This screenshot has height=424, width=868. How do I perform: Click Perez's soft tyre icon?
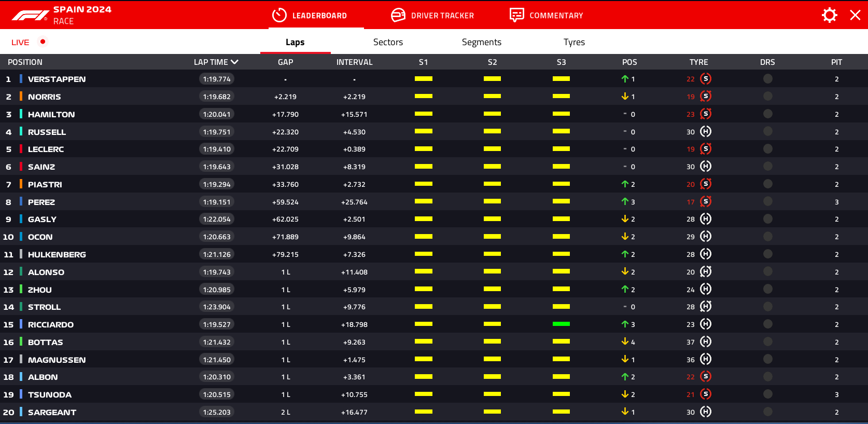coord(706,202)
